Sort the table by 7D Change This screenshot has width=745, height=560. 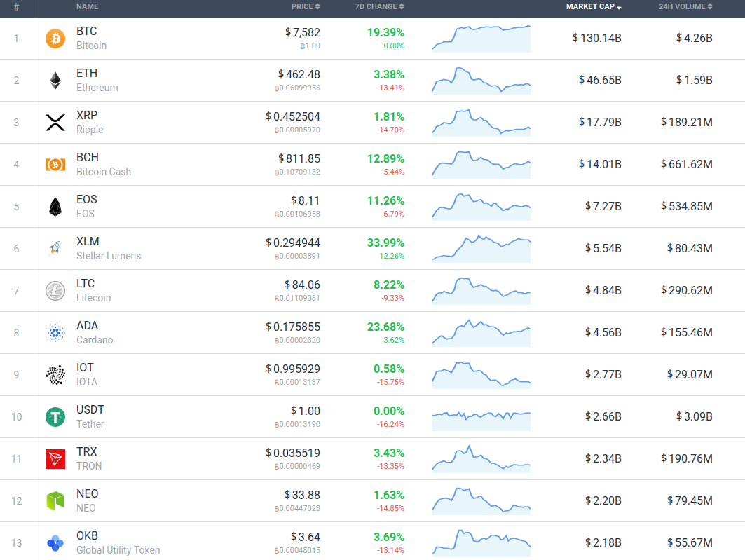click(379, 6)
